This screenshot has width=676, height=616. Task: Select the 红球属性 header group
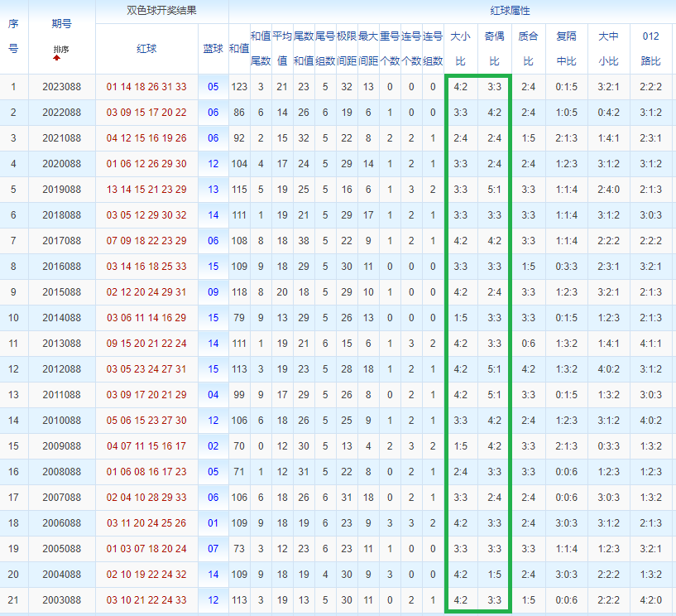[510, 11]
